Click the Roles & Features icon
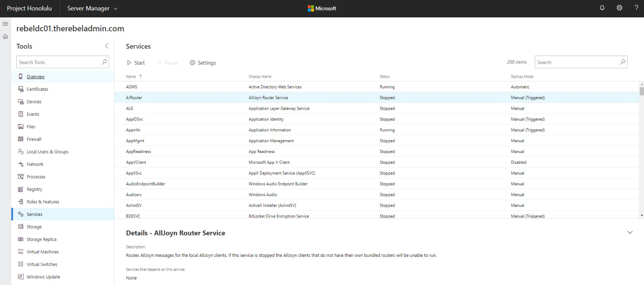This screenshot has width=644, height=285. pos(20,202)
